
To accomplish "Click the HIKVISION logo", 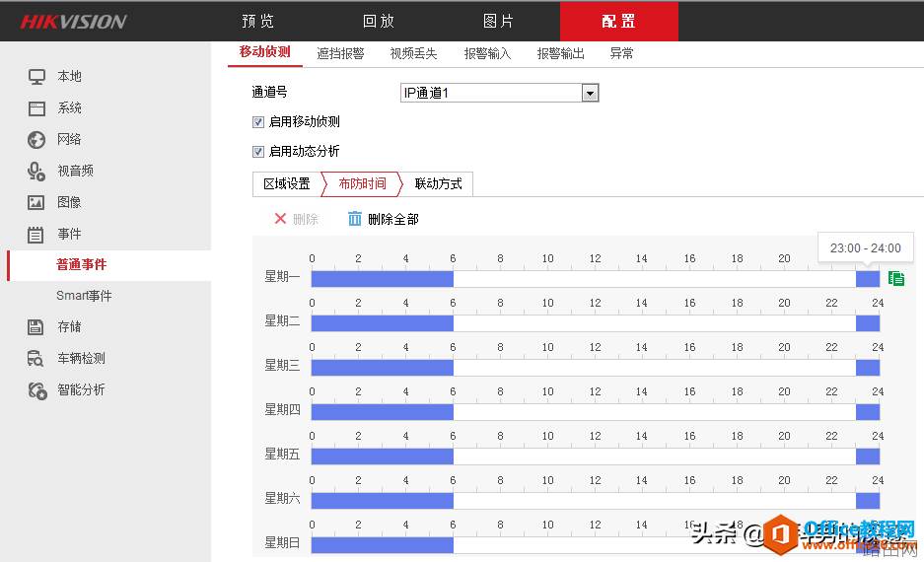I will (74, 22).
